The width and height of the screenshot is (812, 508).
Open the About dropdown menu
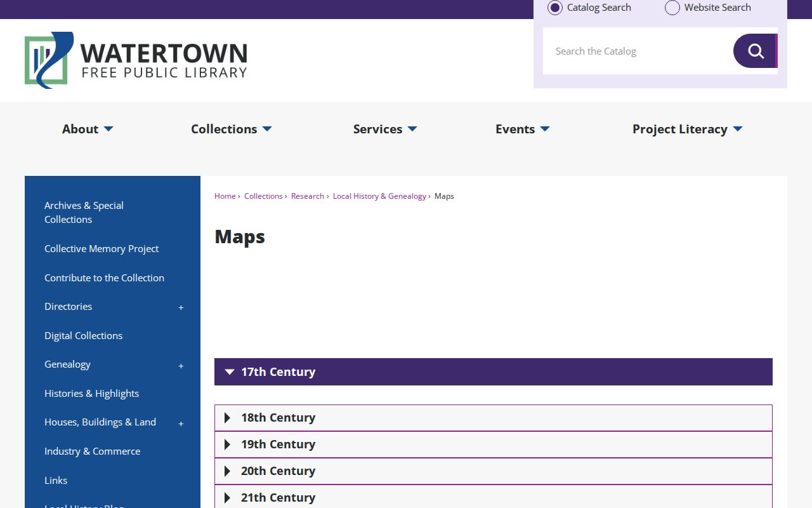(x=88, y=129)
